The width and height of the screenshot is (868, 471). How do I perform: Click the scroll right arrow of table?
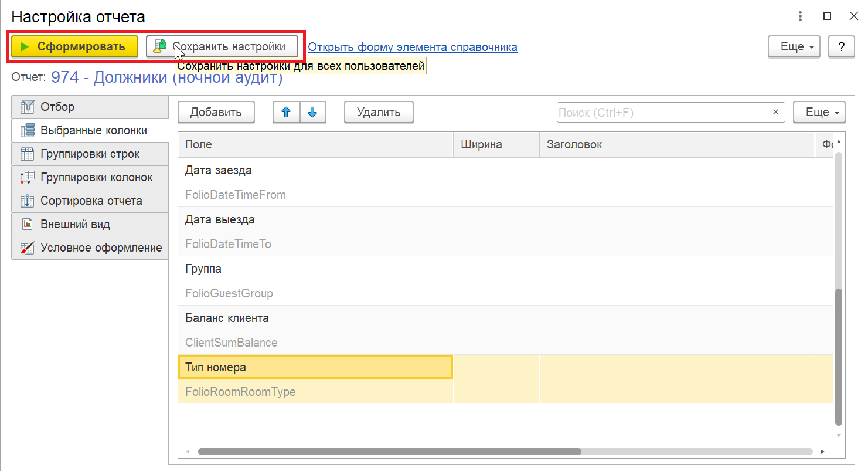click(x=822, y=452)
